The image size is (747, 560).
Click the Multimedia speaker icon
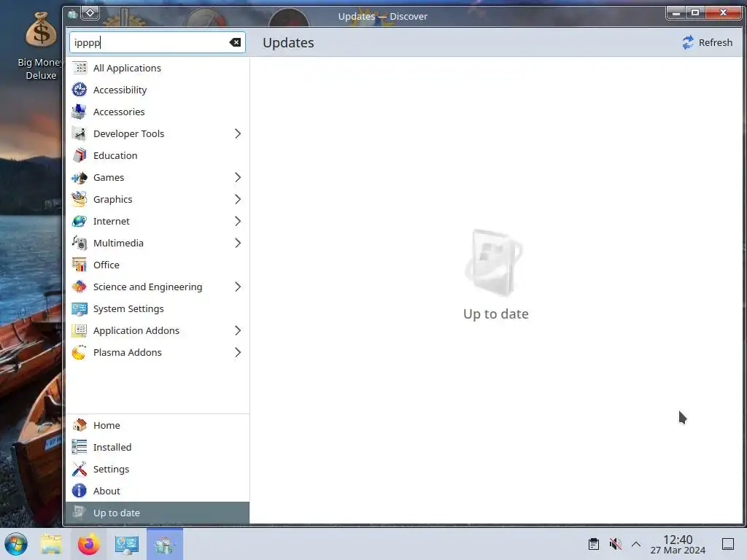point(80,244)
